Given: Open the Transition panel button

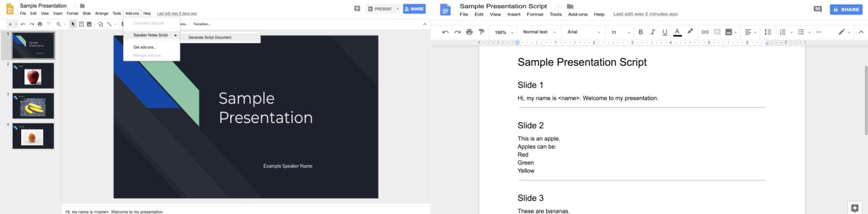Looking at the screenshot, I should pyautogui.click(x=201, y=24).
